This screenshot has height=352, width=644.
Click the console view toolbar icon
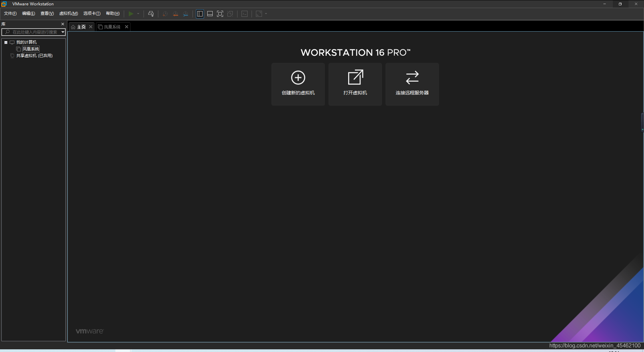245,14
